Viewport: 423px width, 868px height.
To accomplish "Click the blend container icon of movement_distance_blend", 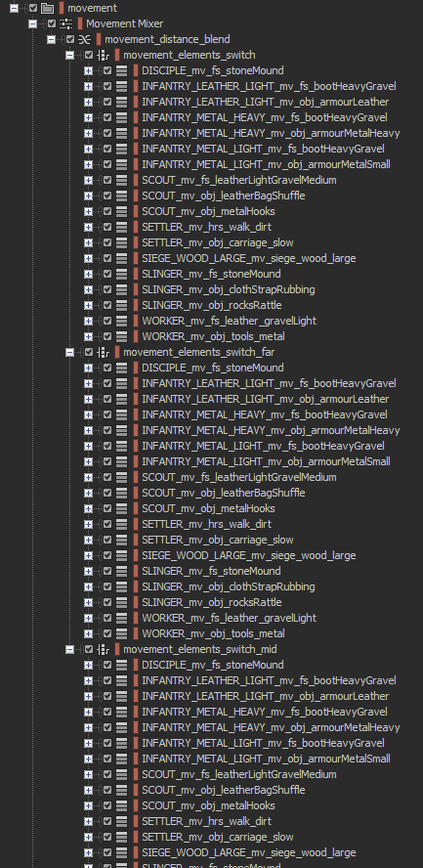I will click(x=85, y=39).
